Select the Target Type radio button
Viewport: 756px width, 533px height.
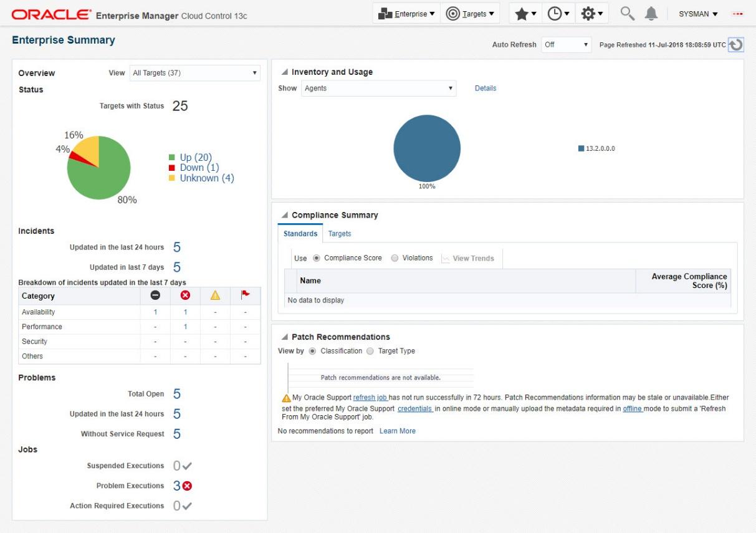click(x=370, y=351)
